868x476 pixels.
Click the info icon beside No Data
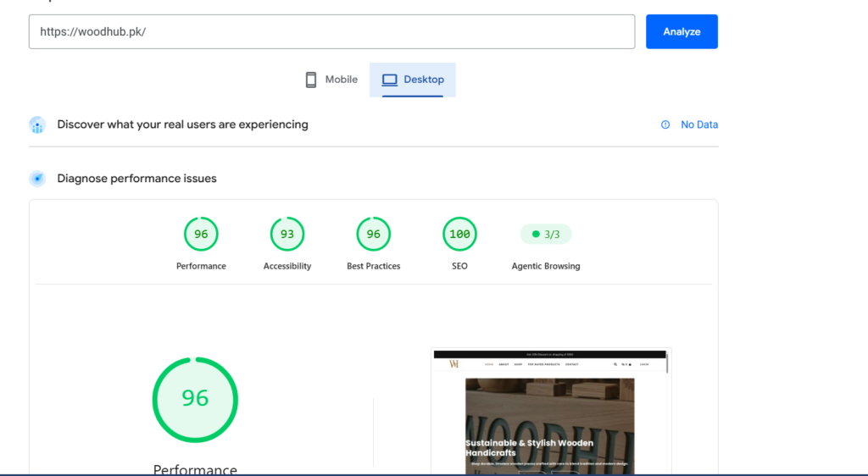click(x=665, y=125)
